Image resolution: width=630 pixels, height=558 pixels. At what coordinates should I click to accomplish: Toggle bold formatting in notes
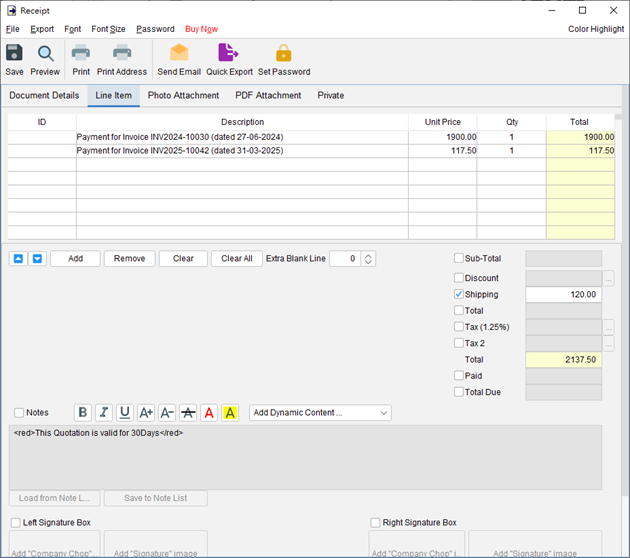coord(83,413)
